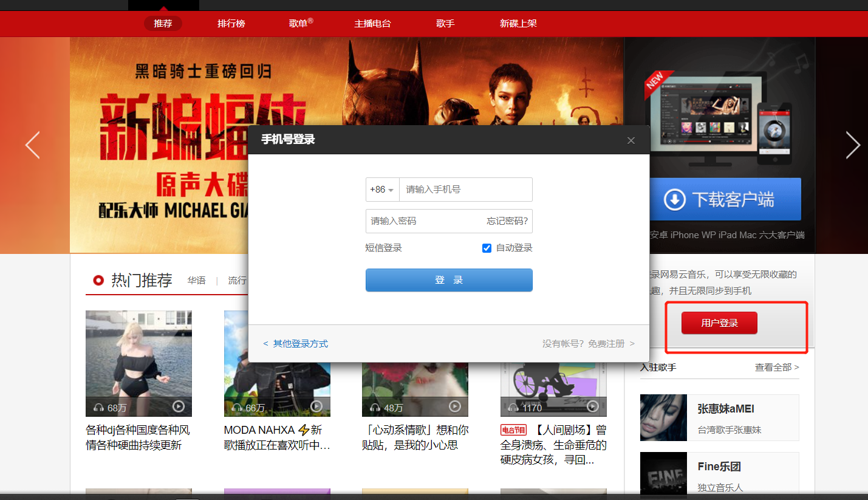Switch to 短信登录
The image size is (868, 500).
point(383,248)
